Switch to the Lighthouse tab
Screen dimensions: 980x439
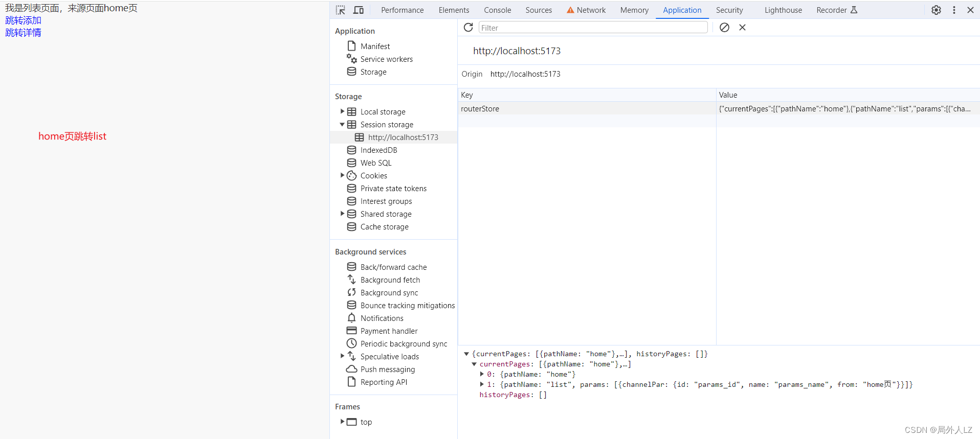783,10
